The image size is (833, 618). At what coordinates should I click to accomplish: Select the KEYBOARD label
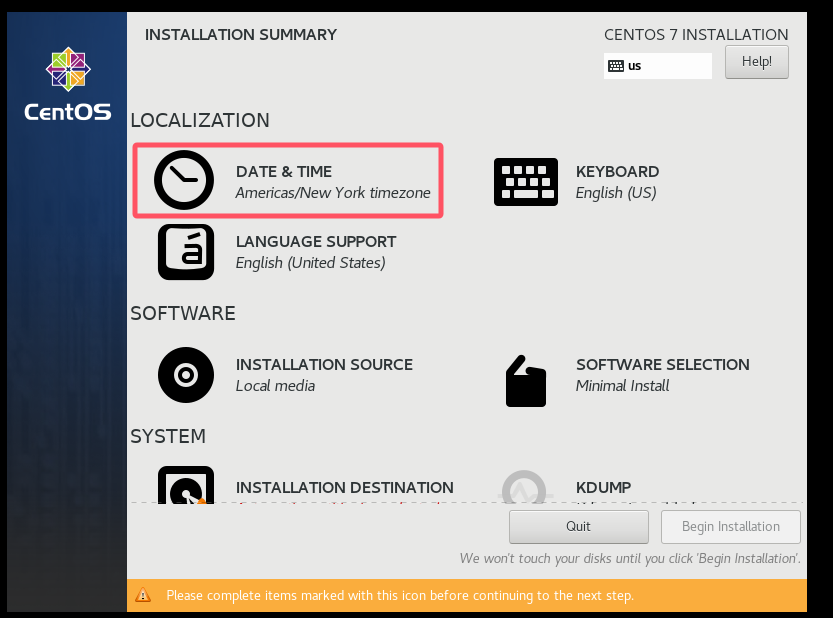(x=617, y=172)
